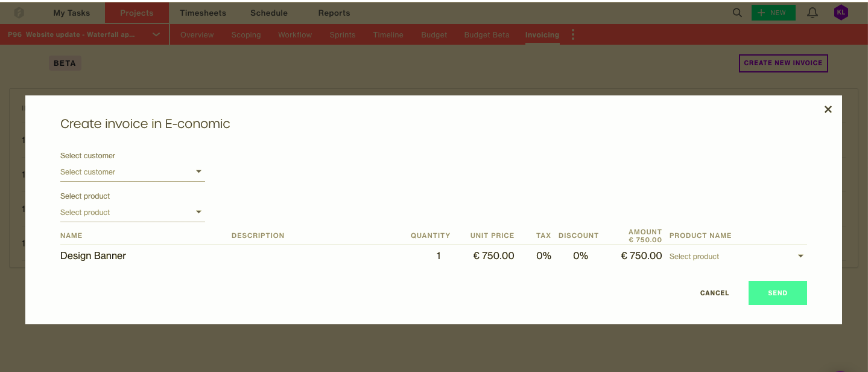Click the Create invoice in E-conomic heading
868x372 pixels.
point(145,124)
